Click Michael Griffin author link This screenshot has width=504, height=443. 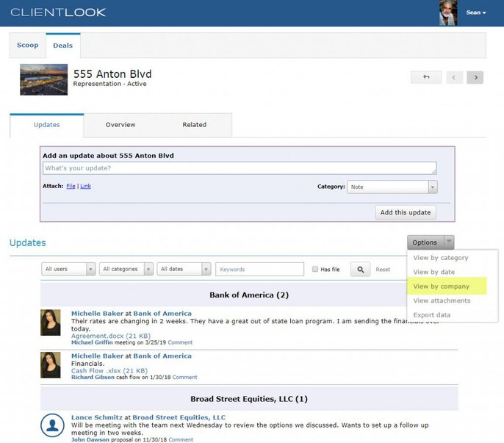click(x=92, y=342)
